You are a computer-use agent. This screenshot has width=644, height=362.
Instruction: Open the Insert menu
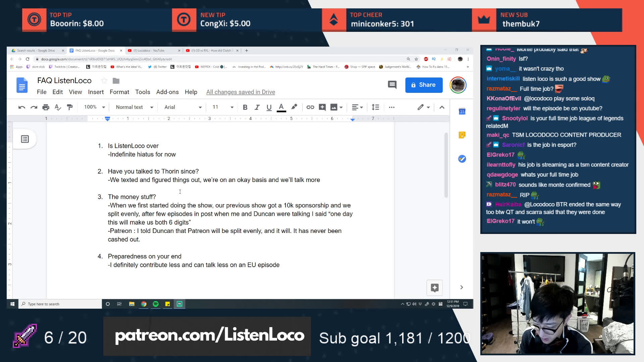[x=96, y=92]
